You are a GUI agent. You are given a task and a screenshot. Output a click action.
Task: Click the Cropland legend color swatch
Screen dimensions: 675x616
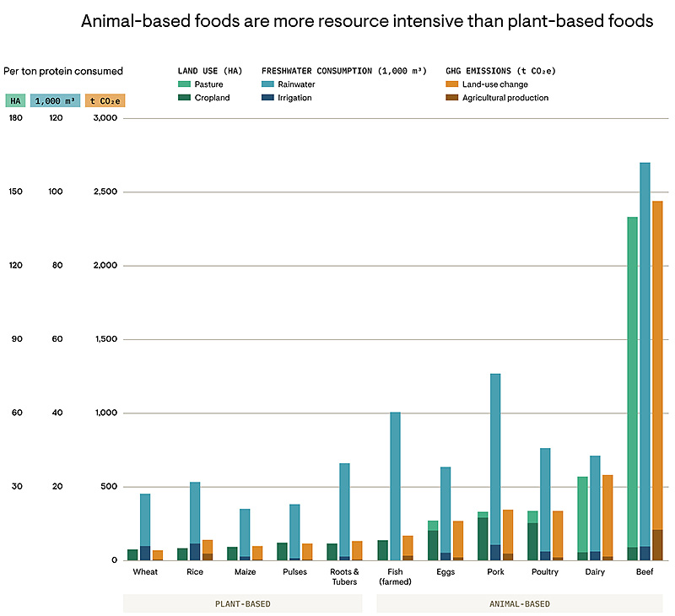[185, 98]
